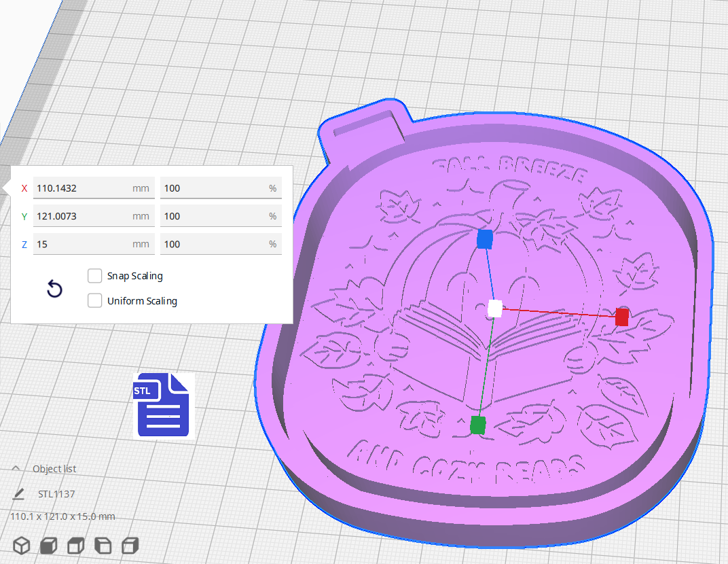This screenshot has width=728, height=564.
Task: Click the X dimension field showing 110.1432
Action: pos(93,188)
